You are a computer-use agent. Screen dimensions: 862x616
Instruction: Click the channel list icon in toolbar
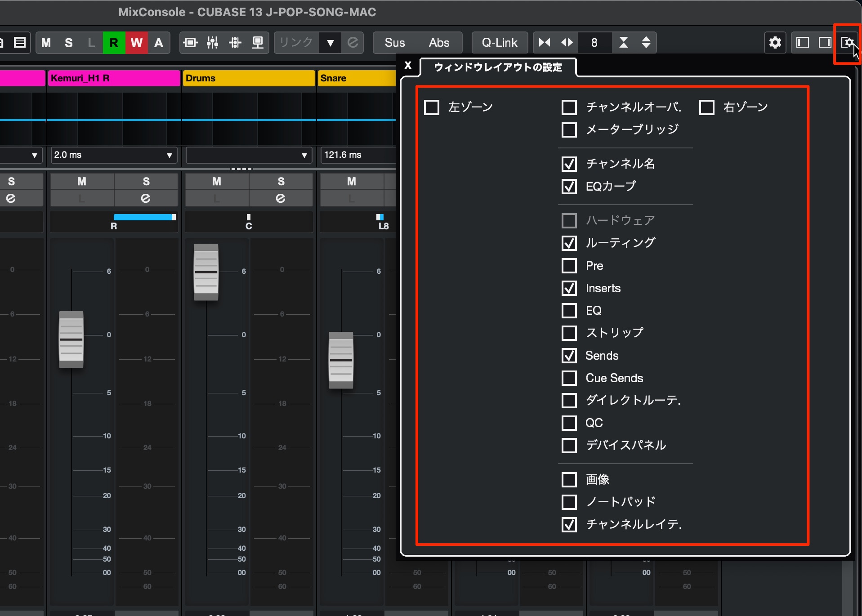(20, 43)
